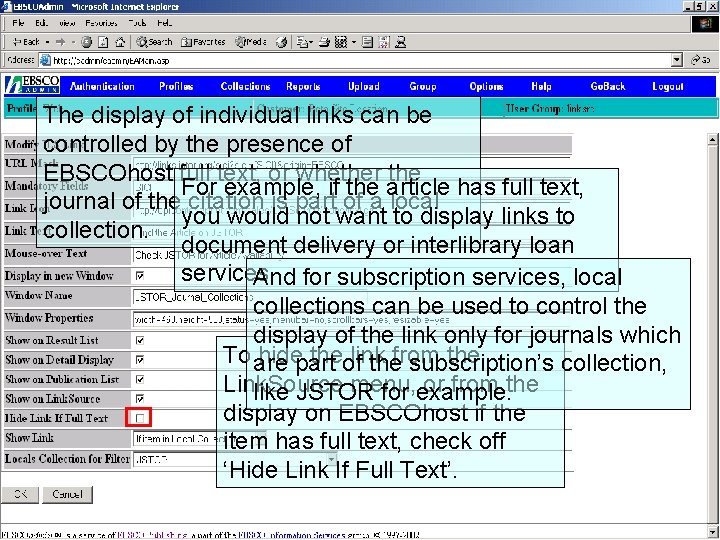Click the browser Back button
Viewport: 720px width, 540px height.
pyautogui.click(x=26, y=42)
